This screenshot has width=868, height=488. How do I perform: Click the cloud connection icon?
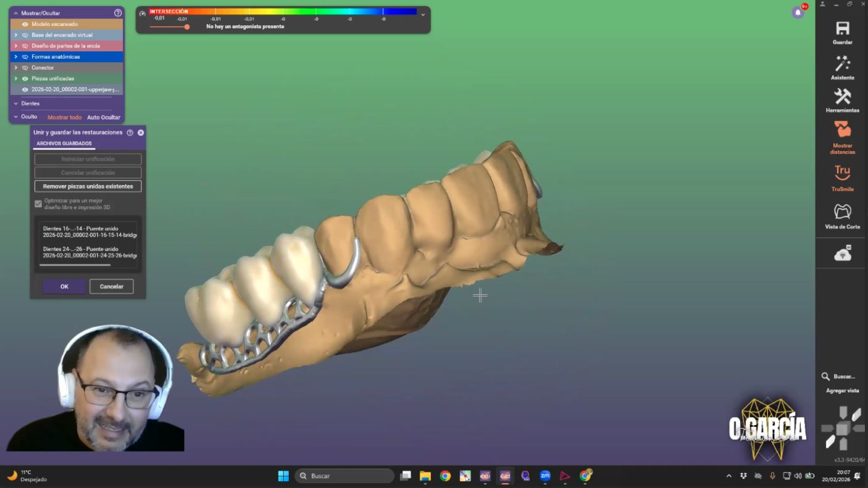842,254
